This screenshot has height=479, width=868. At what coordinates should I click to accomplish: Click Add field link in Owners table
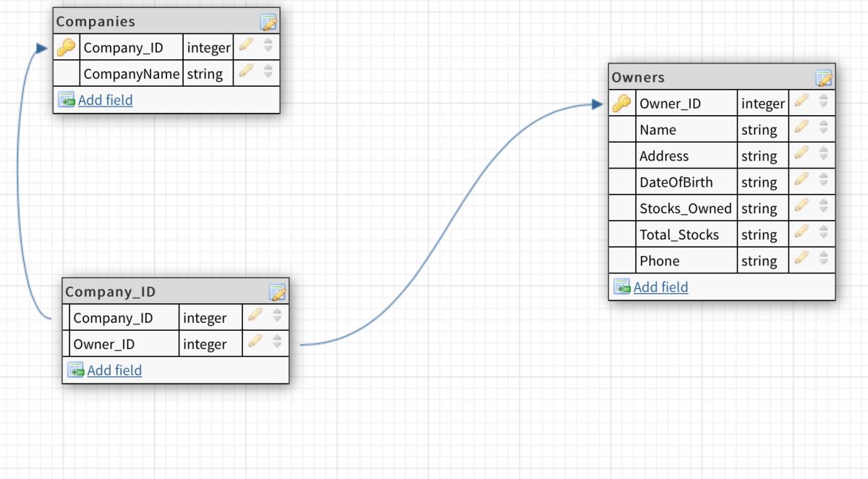point(661,287)
